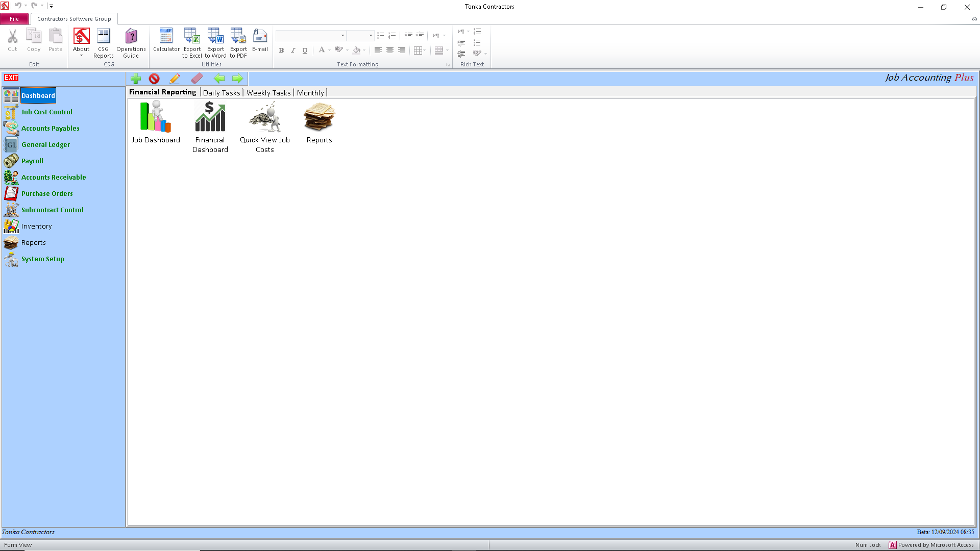Toggle italic text formatting

293,50
